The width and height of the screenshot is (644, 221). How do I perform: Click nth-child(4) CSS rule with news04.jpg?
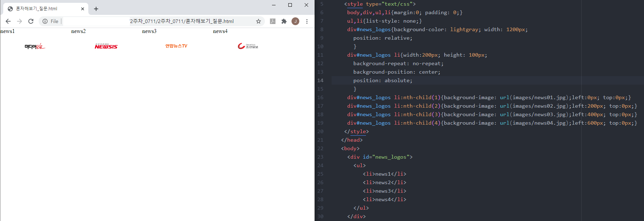point(492,123)
